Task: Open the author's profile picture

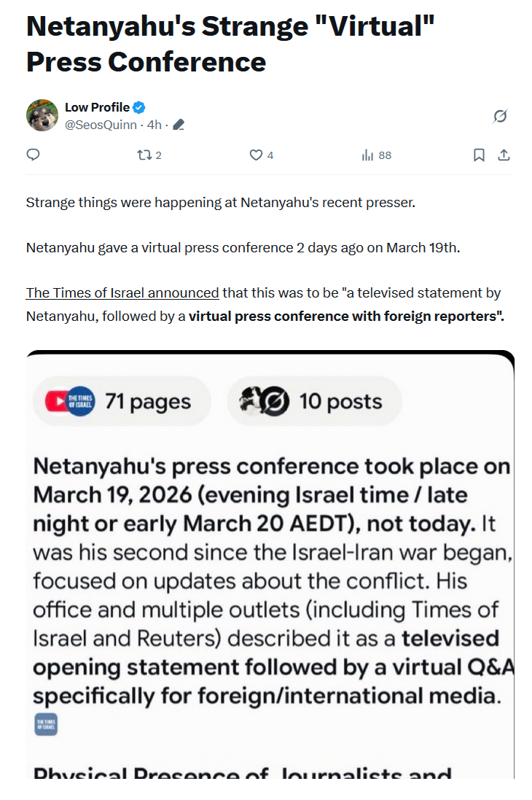Action: pos(42,115)
